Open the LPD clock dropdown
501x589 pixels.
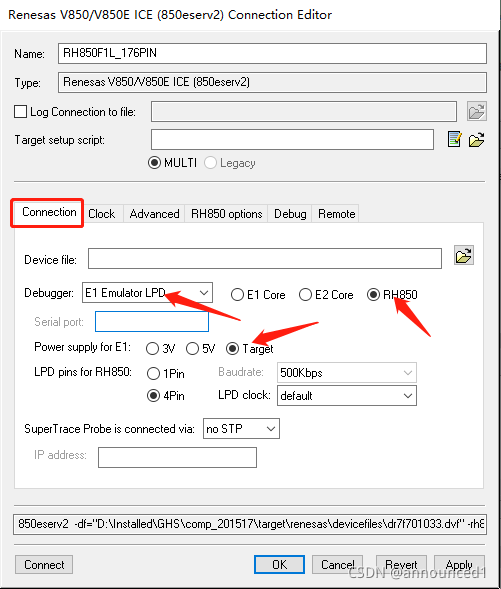[347, 396]
